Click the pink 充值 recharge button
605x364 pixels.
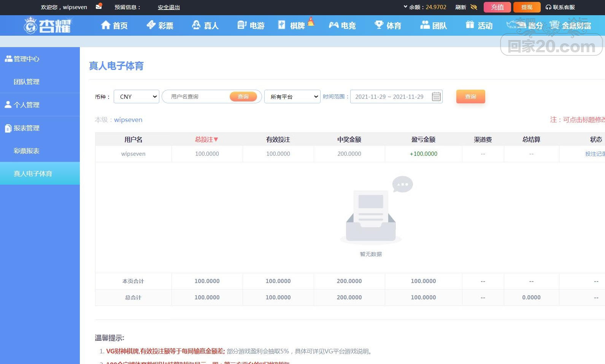497,7
